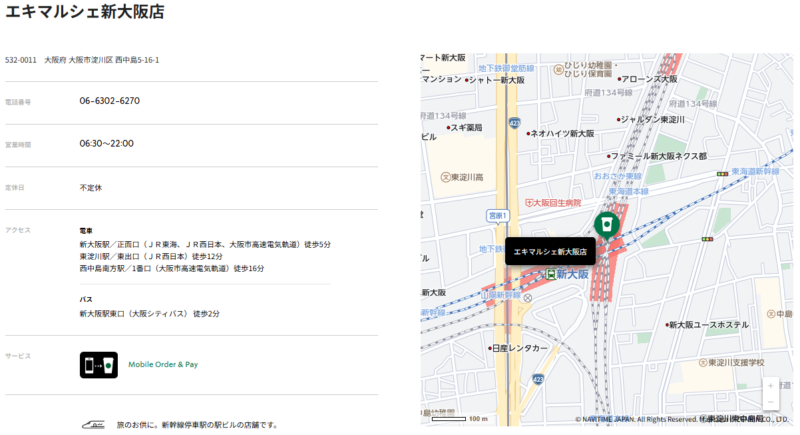Click the Shin-Osaka train station icon
Image resolution: width=800 pixels, height=435 pixels.
(551, 274)
